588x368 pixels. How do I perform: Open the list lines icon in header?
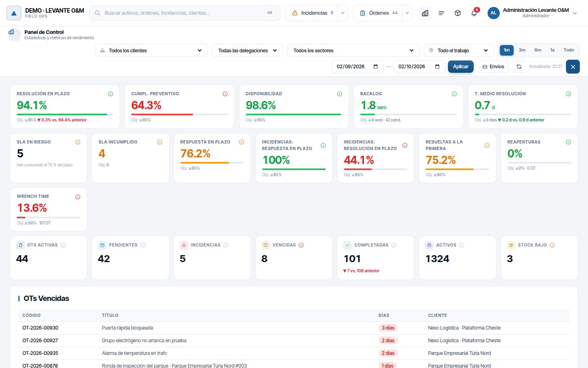pos(441,13)
